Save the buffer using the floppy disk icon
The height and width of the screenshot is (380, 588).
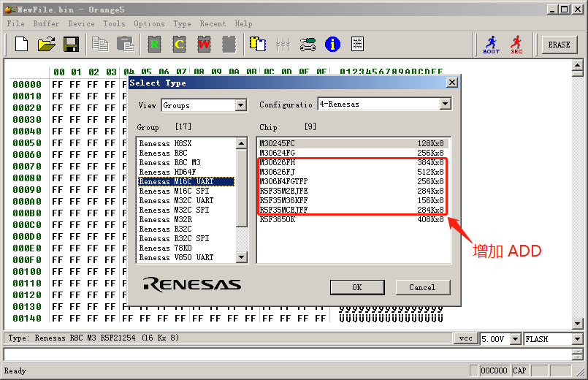[x=71, y=44]
